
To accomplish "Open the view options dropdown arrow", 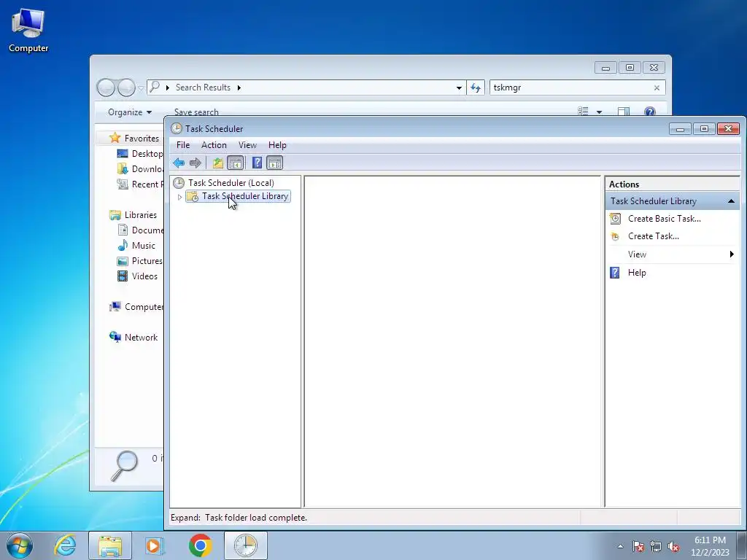I will (600, 112).
